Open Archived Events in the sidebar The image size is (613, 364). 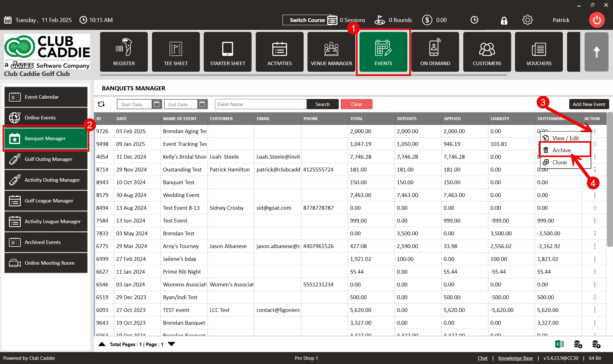click(x=46, y=242)
